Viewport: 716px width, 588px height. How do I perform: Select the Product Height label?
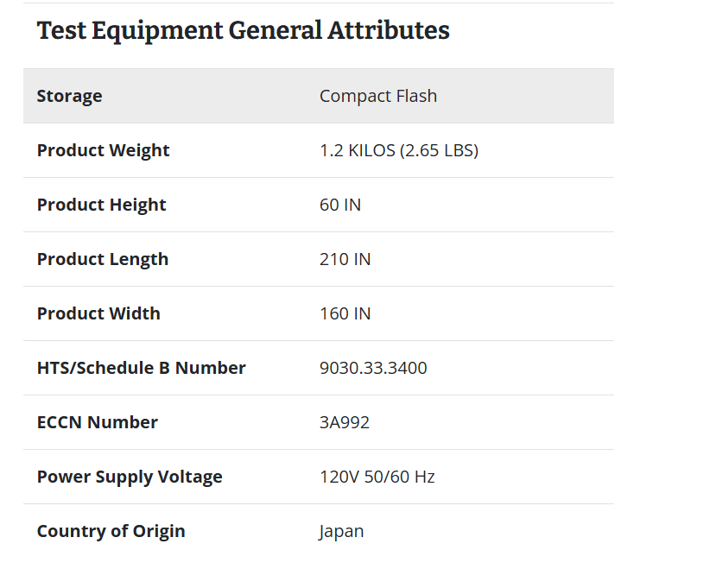(x=101, y=205)
